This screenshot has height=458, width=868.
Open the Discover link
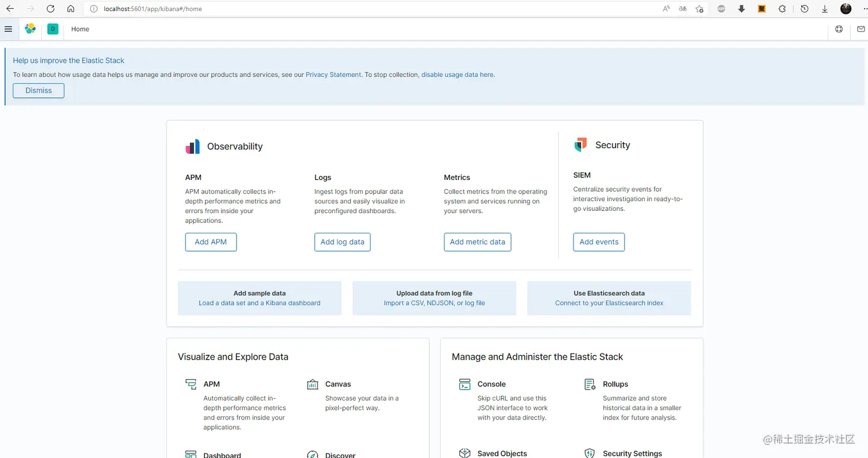coord(340,455)
